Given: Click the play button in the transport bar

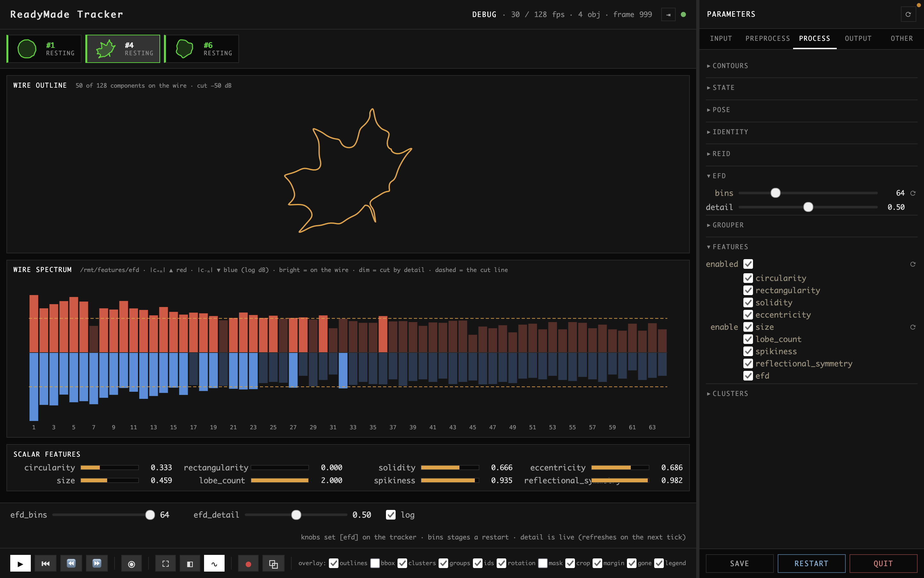Looking at the screenshot, I should pyautogui.click(x=20, y=563).
